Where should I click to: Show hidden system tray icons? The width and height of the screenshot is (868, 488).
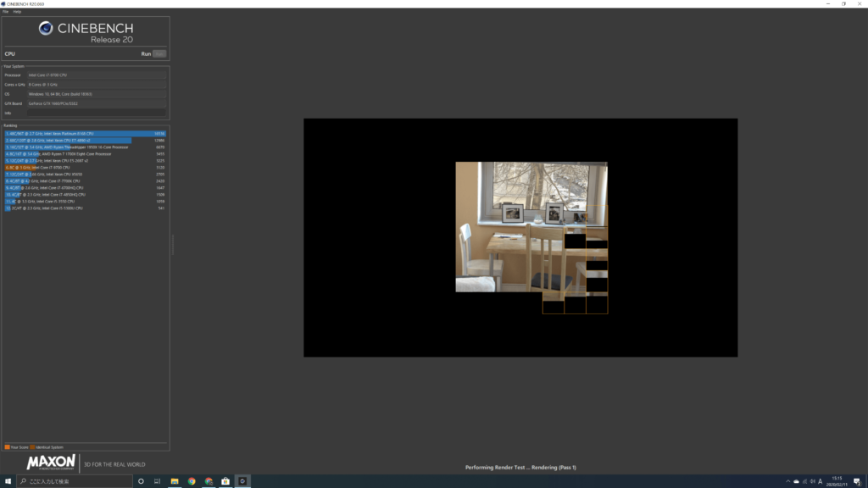[788, 481]
